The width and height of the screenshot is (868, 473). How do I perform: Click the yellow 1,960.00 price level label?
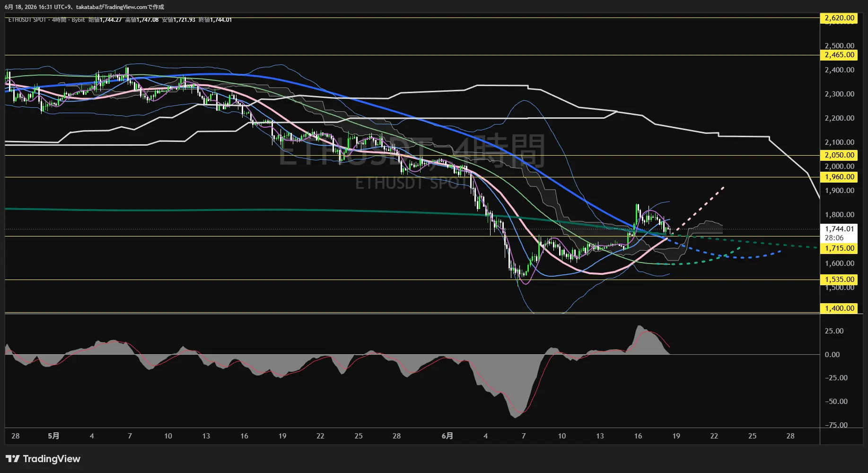[839, 177]
